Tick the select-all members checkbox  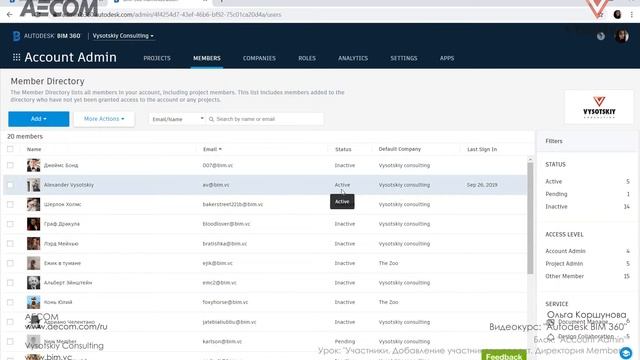pos(10,149)
